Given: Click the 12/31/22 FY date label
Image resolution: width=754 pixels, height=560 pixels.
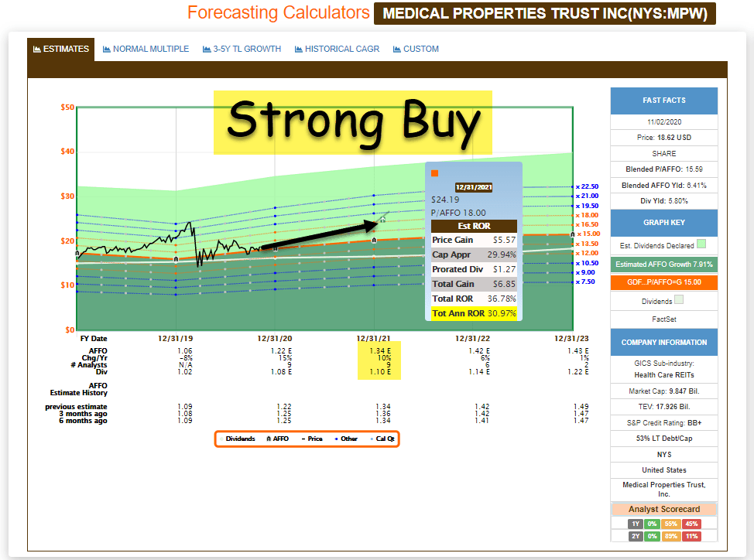Looking at the screenshot, I should 473,339.
